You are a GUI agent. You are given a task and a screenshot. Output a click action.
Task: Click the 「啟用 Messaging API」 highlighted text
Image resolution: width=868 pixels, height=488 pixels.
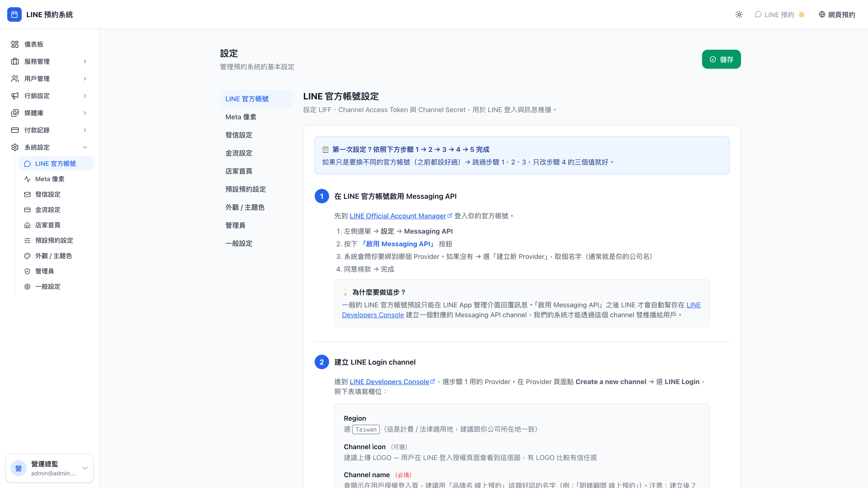click(398, 244)
